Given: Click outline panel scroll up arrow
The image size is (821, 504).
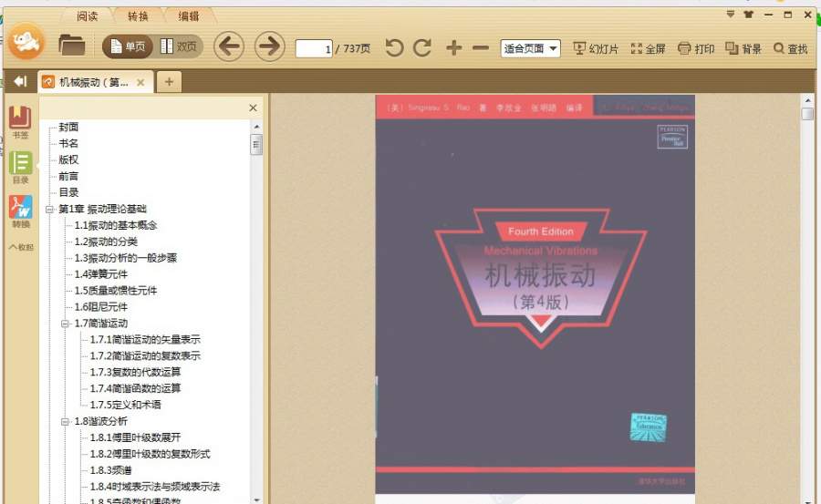Looking at the screenshot, I should click(256, 127).
